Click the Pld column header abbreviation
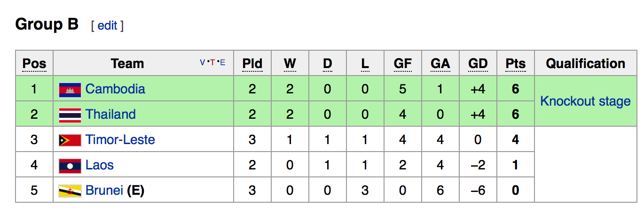644x214 pixels. (252, 64)
